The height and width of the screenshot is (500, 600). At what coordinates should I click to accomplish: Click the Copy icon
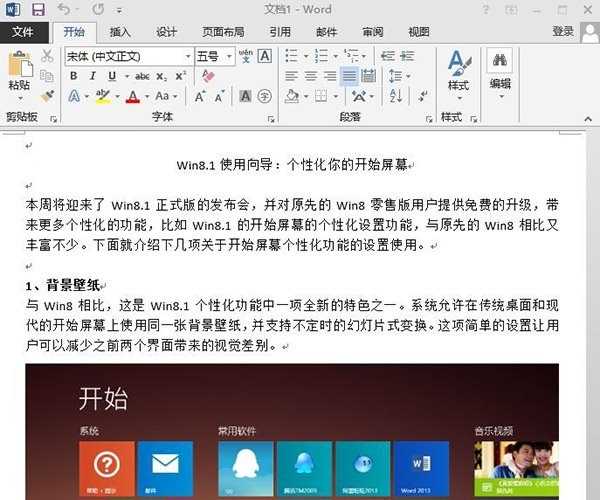47,76
